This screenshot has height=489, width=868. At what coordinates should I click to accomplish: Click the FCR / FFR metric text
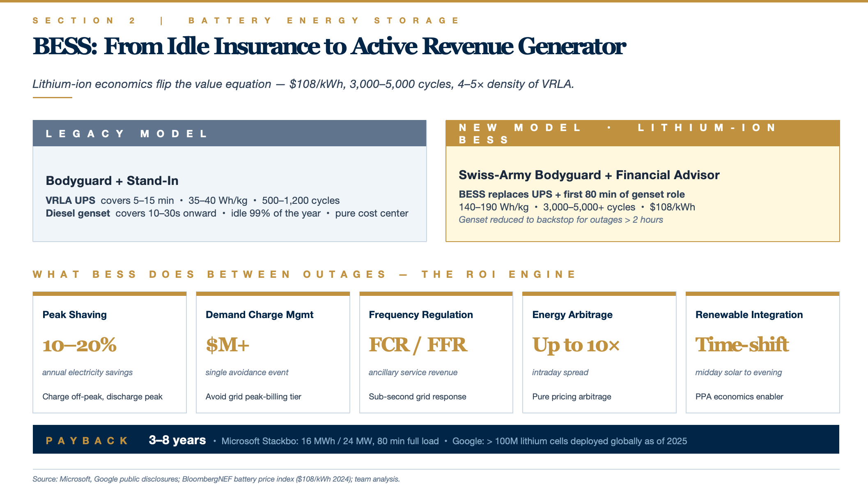[x=418, y=345]
